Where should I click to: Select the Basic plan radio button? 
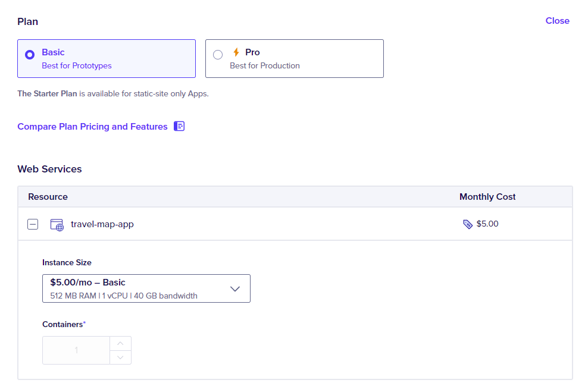30,55
